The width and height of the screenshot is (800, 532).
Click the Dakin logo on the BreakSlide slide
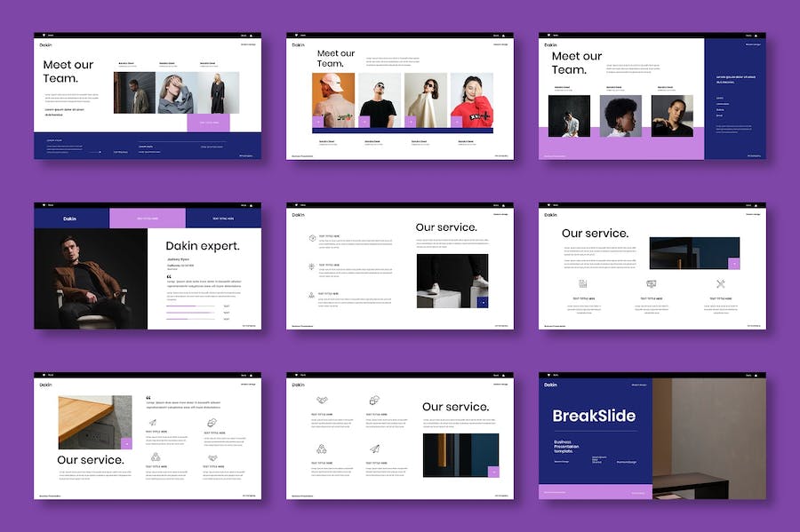click(x=551, y=385)
